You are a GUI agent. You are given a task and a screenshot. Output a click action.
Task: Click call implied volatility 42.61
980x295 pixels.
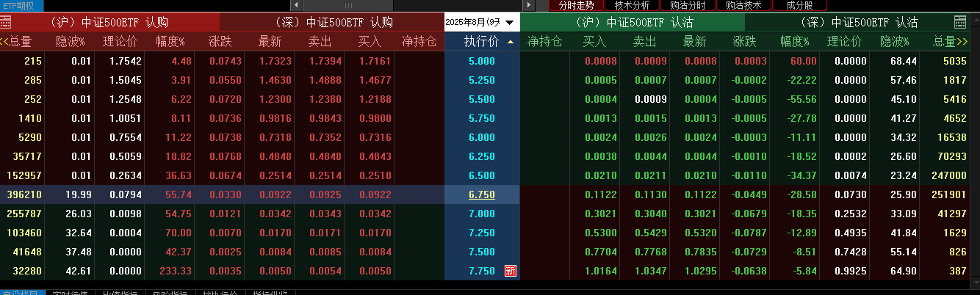tap(78, 271)
